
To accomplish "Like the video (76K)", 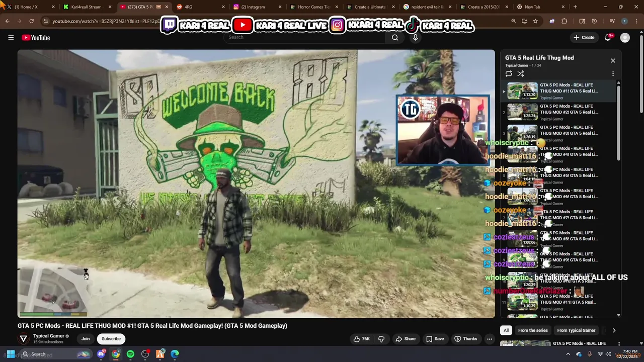I will [362, 339].
